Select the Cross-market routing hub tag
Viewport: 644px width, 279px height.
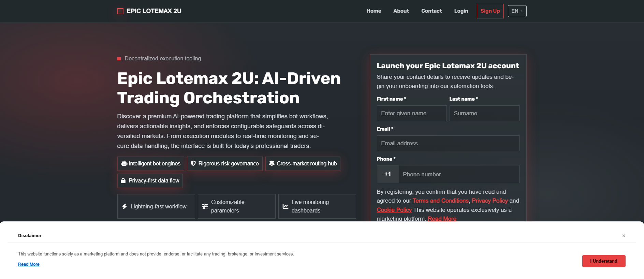click(303, 164)
